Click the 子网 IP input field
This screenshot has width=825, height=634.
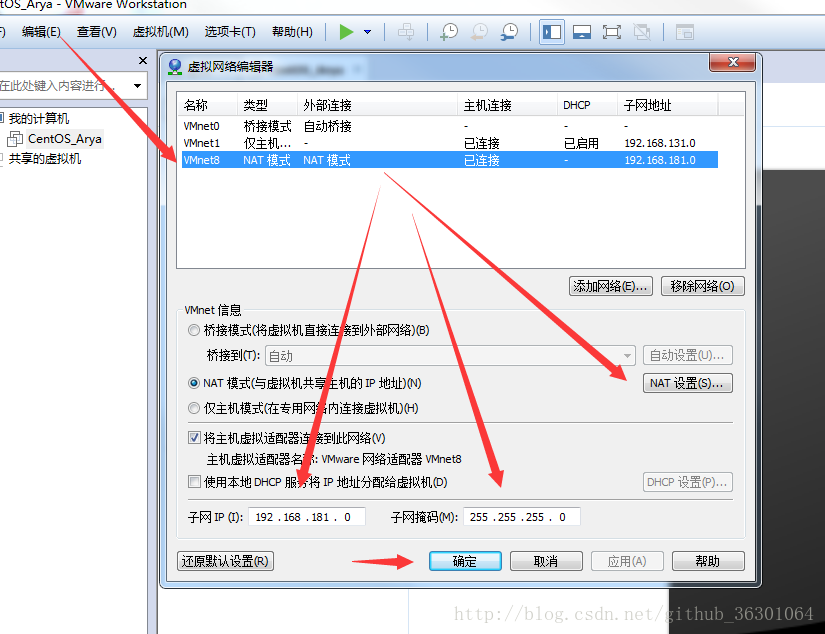coord(307,517)
